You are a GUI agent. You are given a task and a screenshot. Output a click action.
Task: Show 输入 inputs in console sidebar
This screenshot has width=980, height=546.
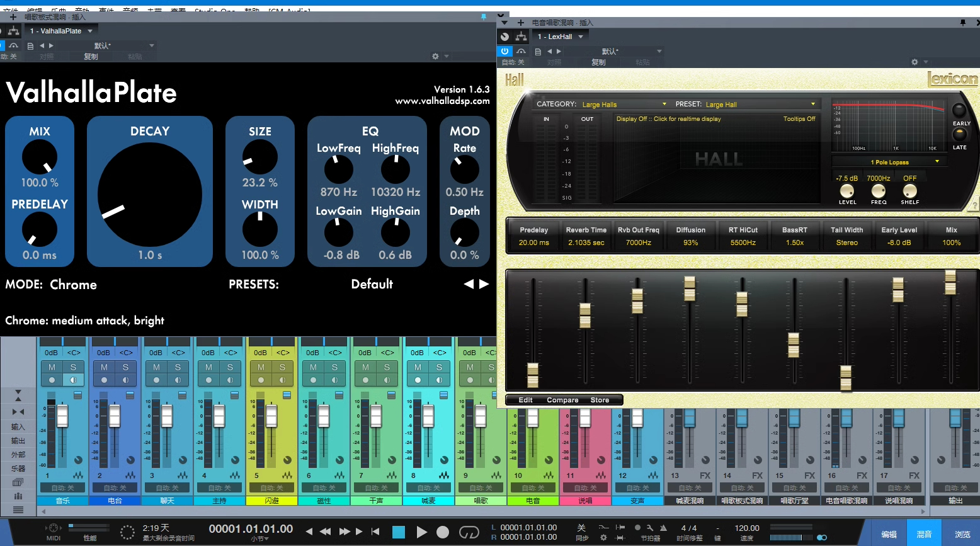(18, 427)
